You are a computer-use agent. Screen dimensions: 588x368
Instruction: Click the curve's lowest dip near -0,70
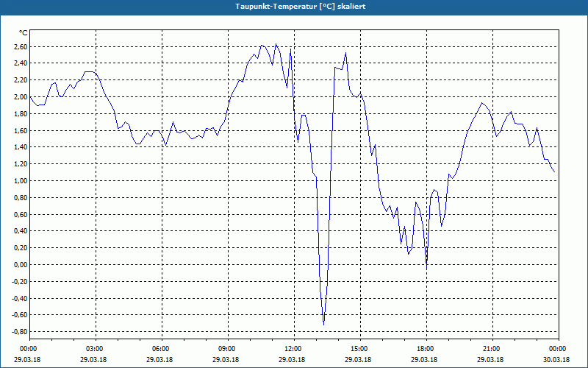(323, 324)
